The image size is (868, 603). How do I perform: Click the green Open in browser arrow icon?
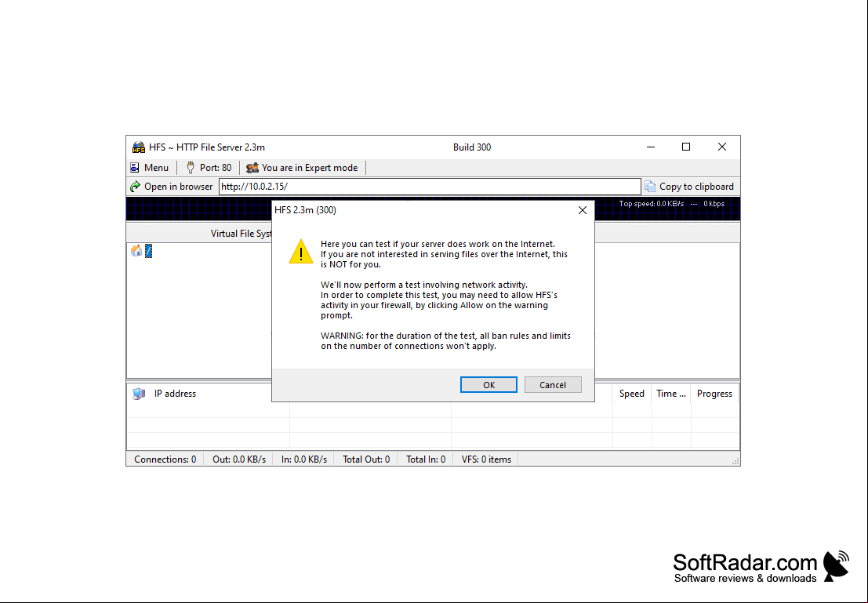click(x=135, y=187)
